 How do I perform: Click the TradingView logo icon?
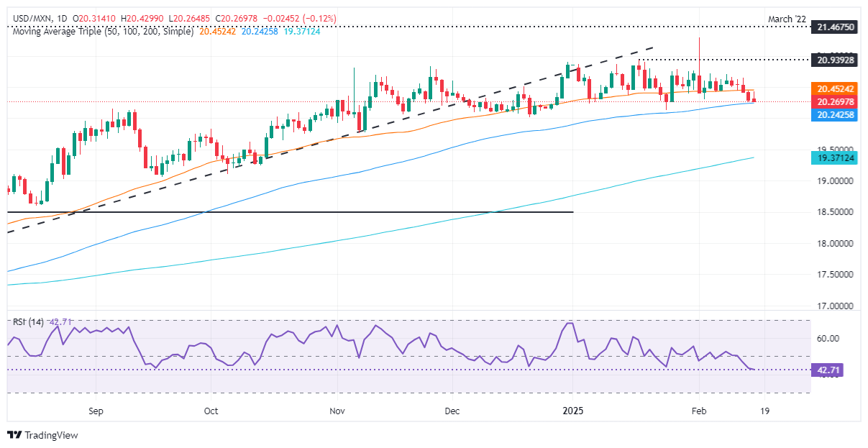click(x=14, y=435)
